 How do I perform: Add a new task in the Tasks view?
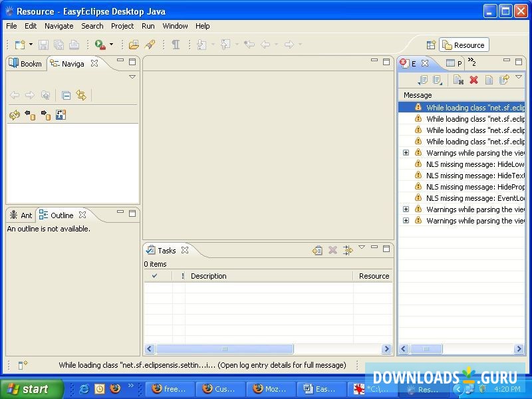click(317, 250)
